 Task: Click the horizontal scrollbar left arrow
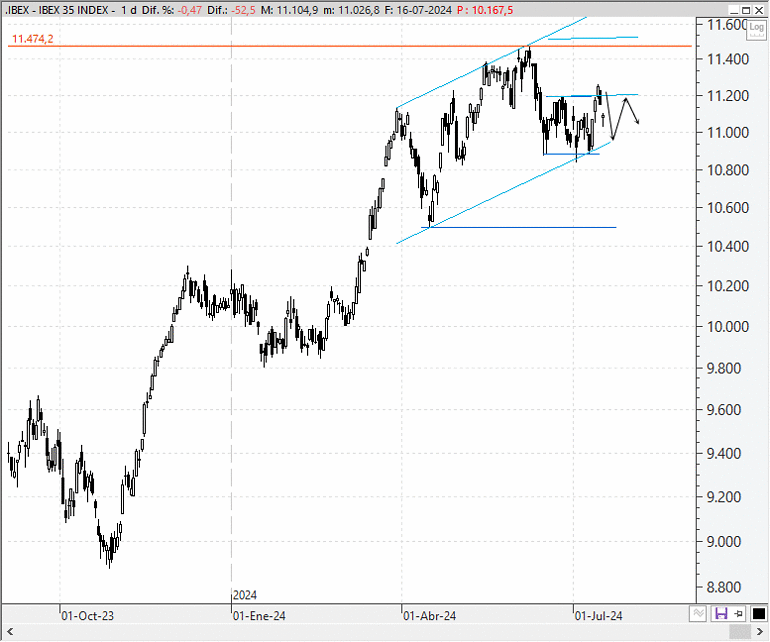(10, 631)
